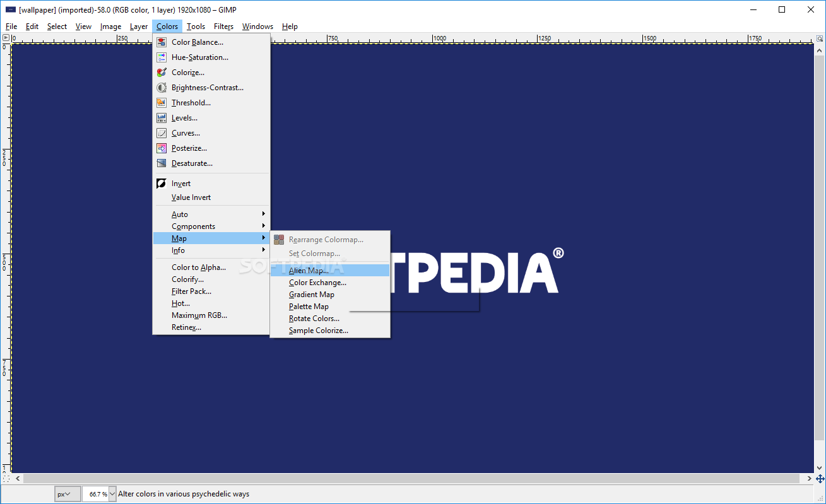Click the Hue-Saturation icon in Colors menu
This screenshot has width=826, height=504.
pyautogui.click(x=162, y=57)
